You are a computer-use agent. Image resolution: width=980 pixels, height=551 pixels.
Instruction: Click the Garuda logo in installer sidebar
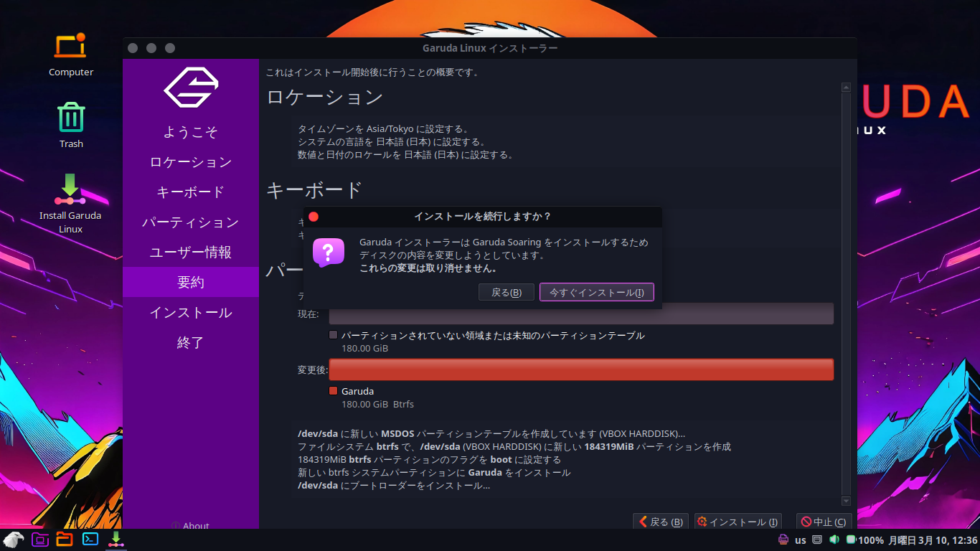point(191,87)
